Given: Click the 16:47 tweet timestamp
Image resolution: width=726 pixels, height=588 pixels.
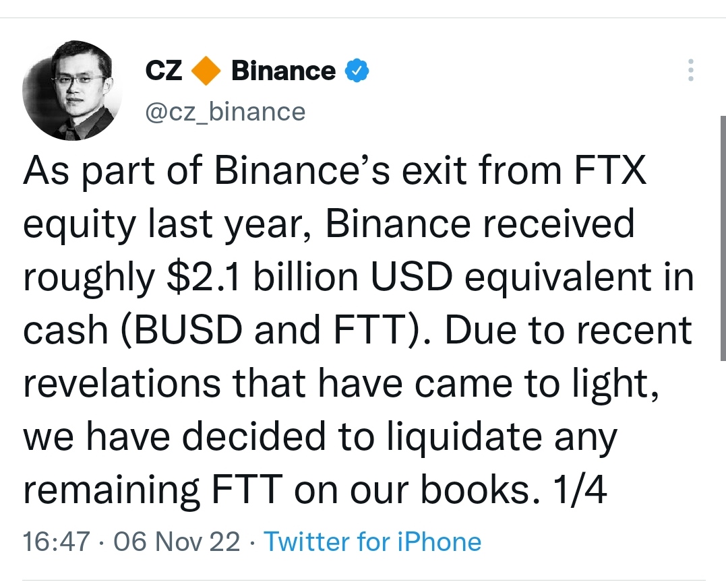Looking at the screenshot, I should click(x=56, y=542).
